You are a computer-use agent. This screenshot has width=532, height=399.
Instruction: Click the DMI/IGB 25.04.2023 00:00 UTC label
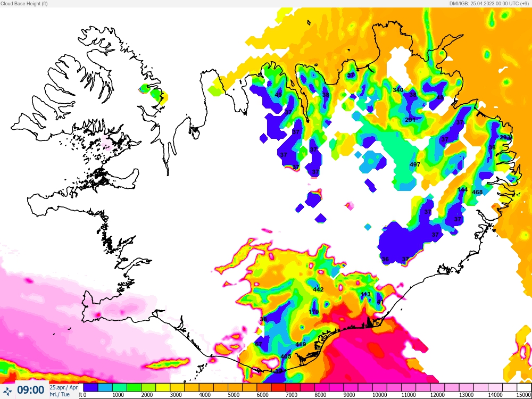(x=490, y=4)
